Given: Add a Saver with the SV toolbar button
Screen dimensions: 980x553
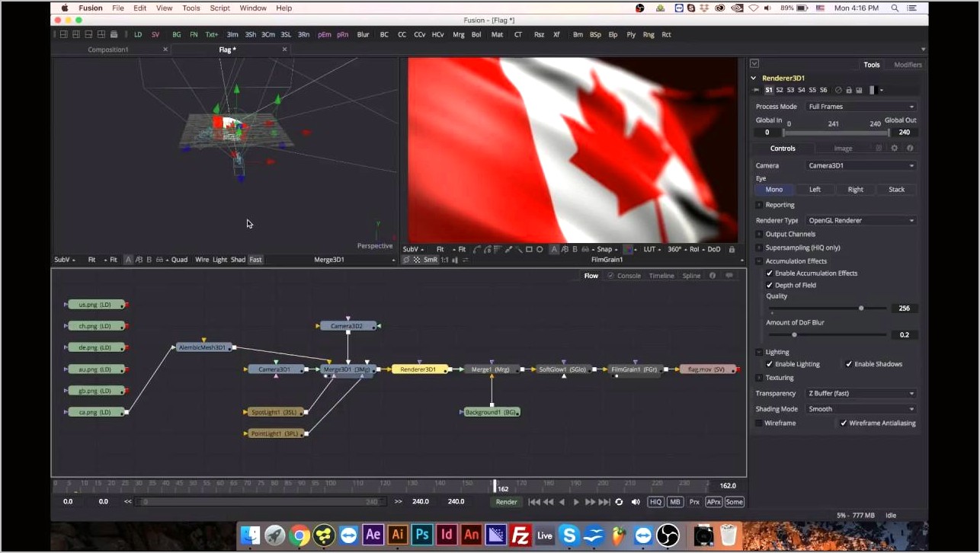Looking at the screenshot, I should point(155,34).
